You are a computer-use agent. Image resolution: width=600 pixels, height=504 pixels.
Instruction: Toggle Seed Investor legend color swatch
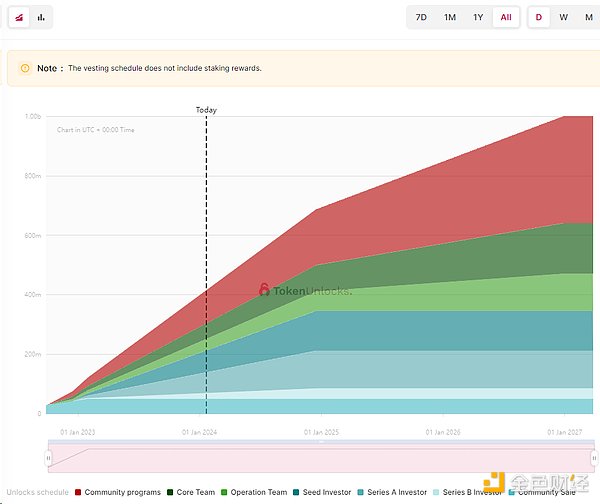click(x=299, y=492)
